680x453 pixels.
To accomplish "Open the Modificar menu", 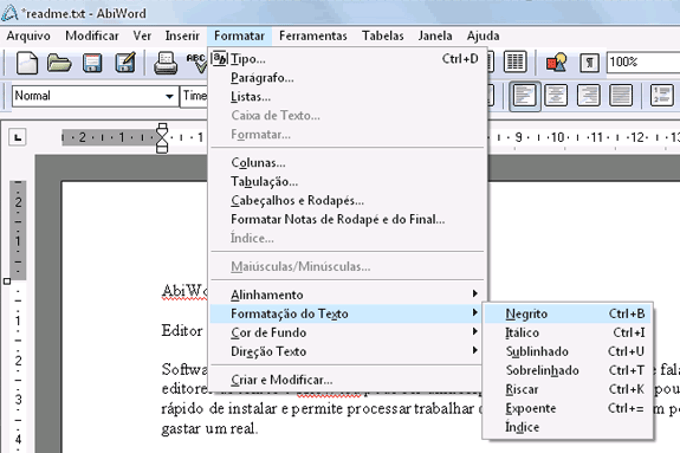I will tap(92, 36).
